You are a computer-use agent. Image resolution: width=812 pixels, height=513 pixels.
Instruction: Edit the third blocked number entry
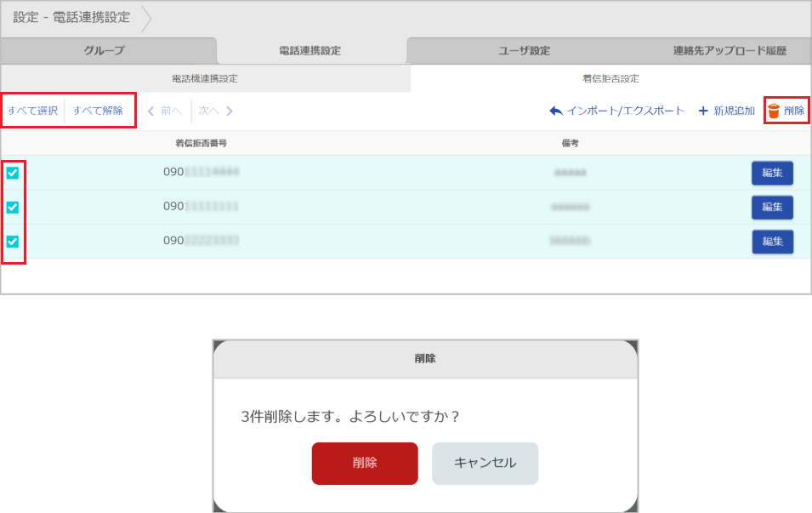(x=771, y=241)
